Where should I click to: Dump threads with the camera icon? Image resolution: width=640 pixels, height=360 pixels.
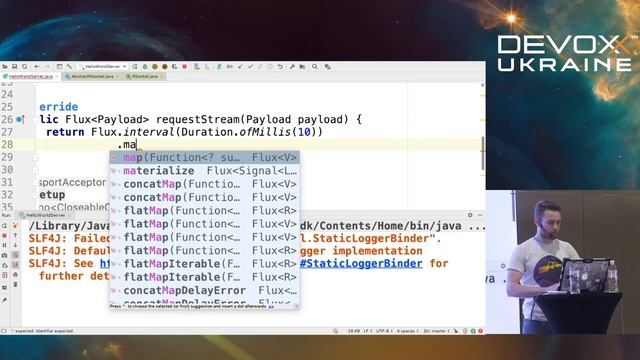click(4, 256)
